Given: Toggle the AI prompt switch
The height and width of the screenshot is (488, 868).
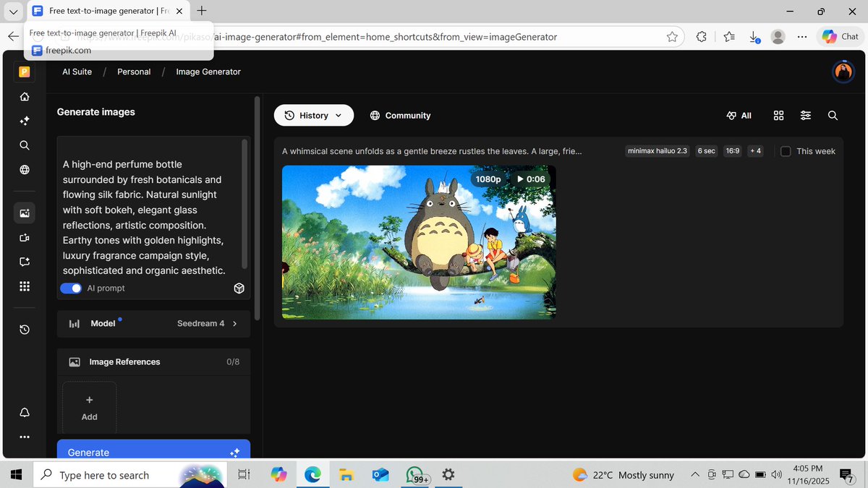Looking at the screenshot, I should point(71,288).
